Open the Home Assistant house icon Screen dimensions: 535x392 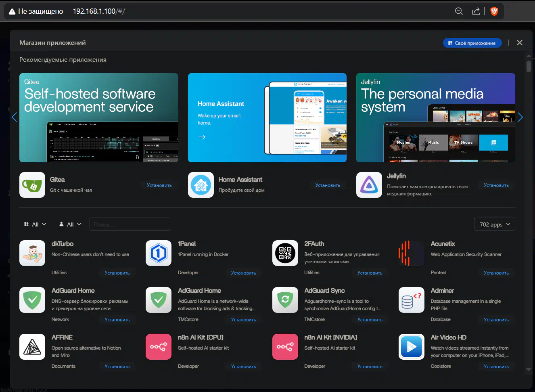pos(201,185)
